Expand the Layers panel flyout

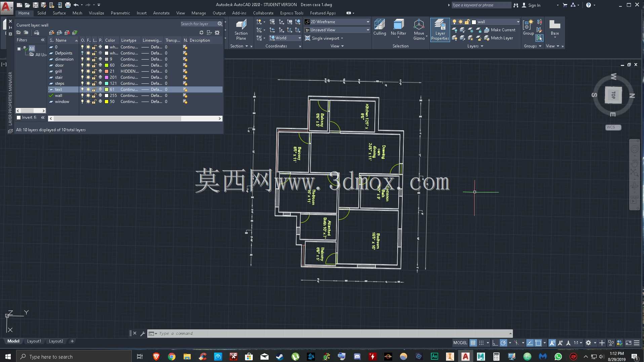pyautogui.click(x=475, y=46)
